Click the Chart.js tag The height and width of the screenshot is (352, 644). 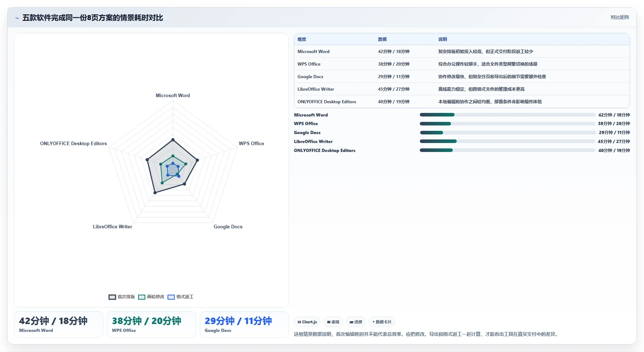(x=307, y=322)
